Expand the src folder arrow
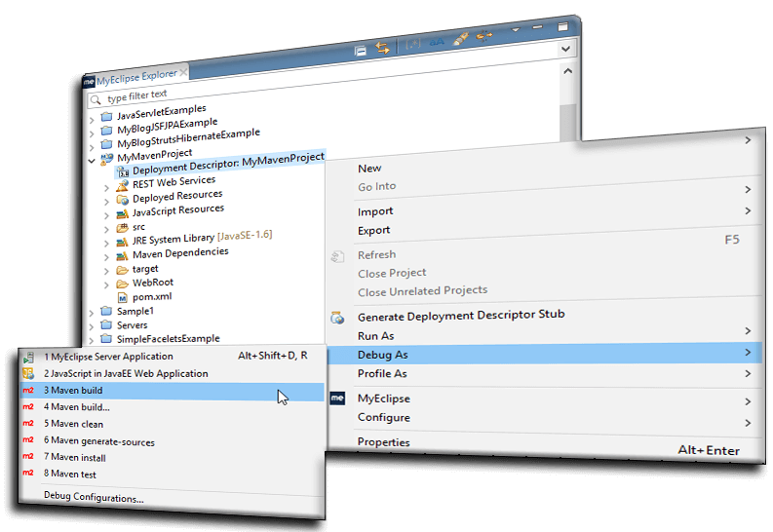 106,229
